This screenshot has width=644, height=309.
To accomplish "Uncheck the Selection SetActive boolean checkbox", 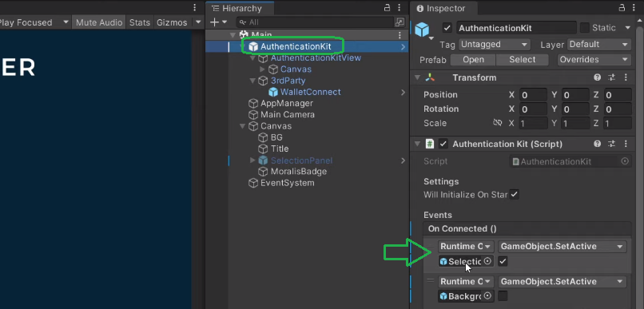I will (x=503, y=261).
